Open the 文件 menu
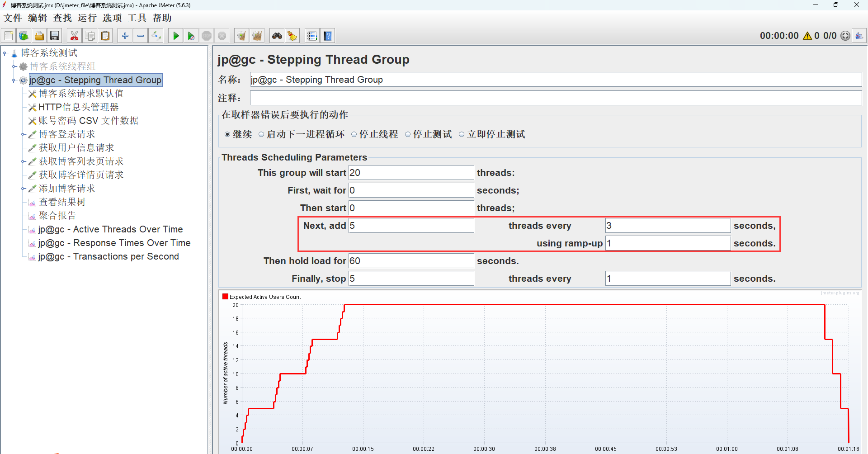The height and width of the screenshot is (454, 868). pyautogui.click(x=13, y=18)
